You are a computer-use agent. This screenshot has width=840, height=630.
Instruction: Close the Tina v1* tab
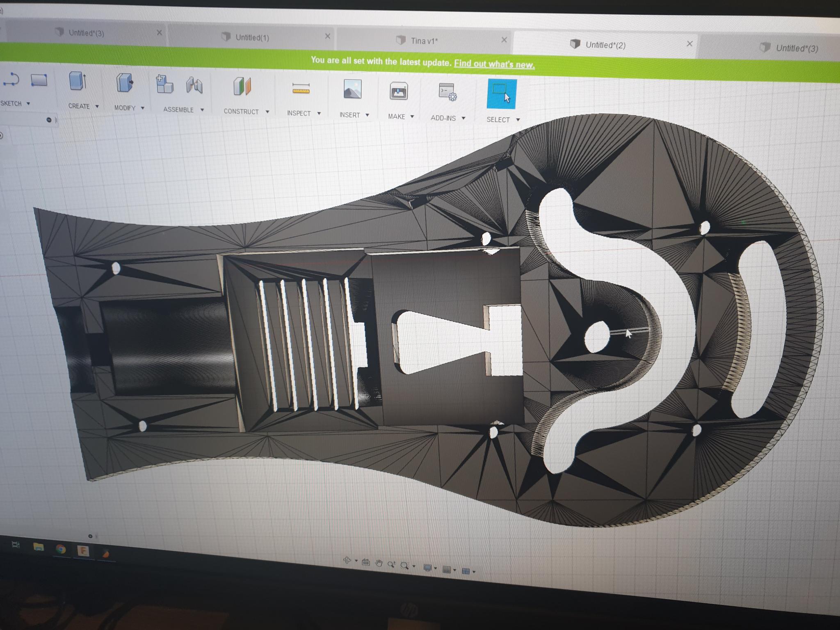coord(504,40)
